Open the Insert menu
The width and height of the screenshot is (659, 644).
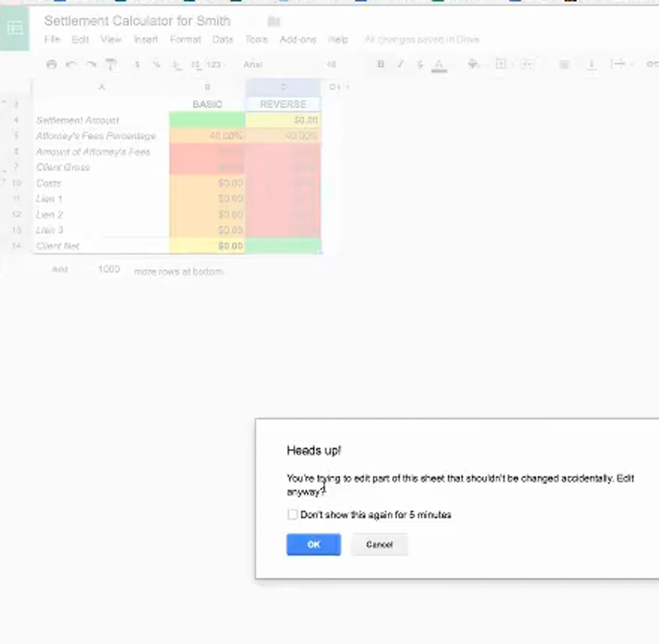click(x=146, y=39)
